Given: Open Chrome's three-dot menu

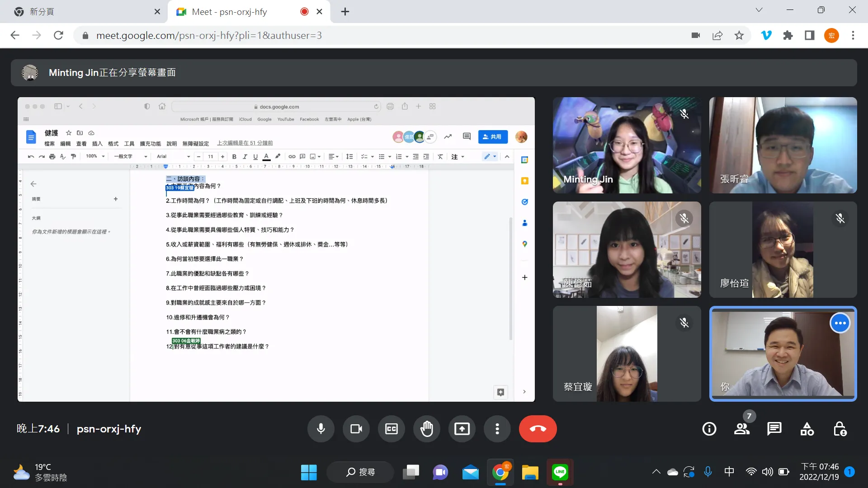Looking at the screenshot, I should tap(854, 35).
